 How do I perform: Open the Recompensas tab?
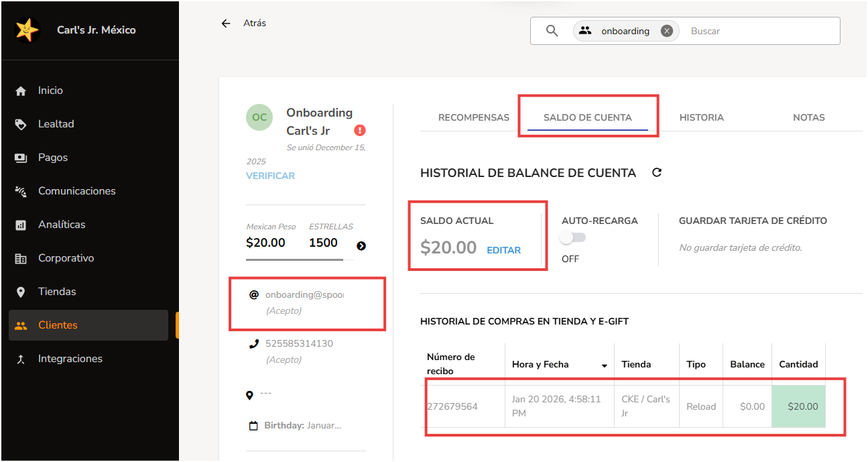[x=474, y=117]
